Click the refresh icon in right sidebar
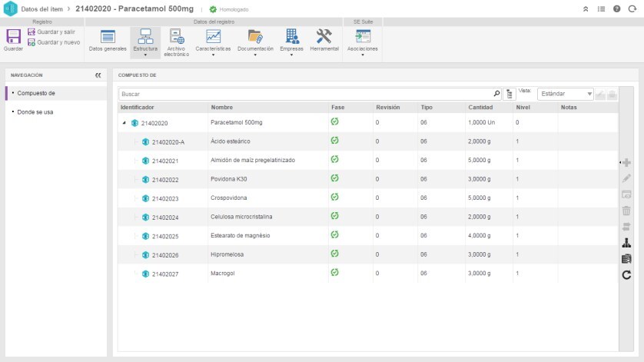This screenshot has width=644, height=362. click(x=626, y=275)
